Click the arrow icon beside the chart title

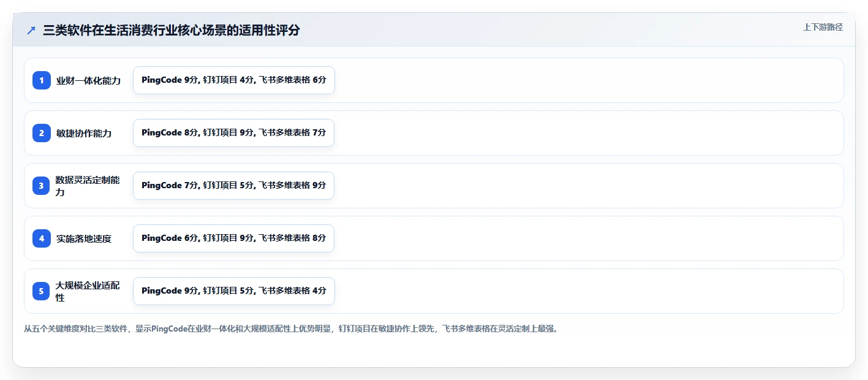[31, 30]
